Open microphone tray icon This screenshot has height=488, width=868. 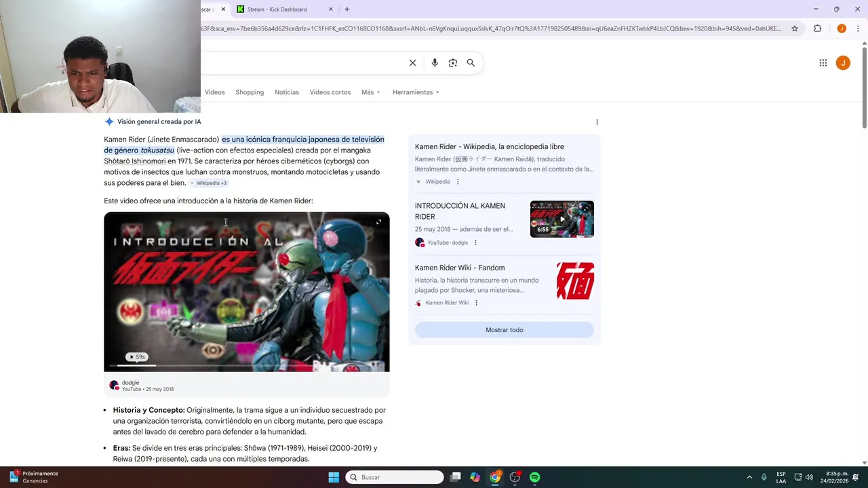[764, 477]
